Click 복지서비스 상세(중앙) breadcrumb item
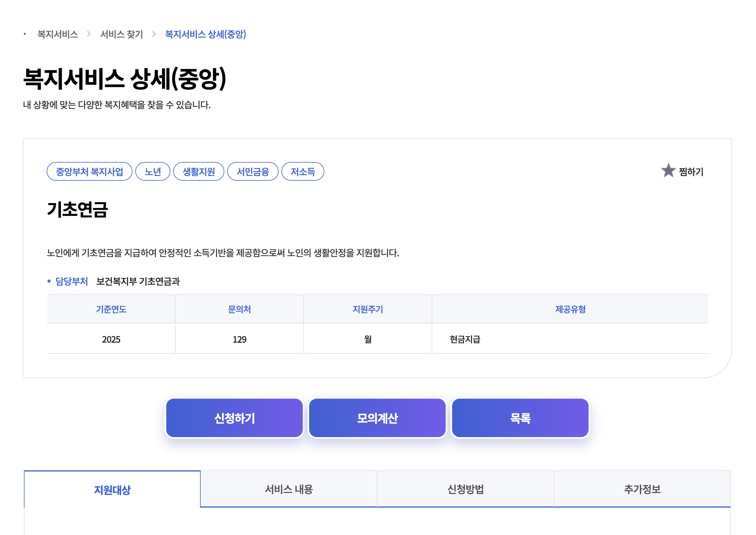 [x=205, y=34]
